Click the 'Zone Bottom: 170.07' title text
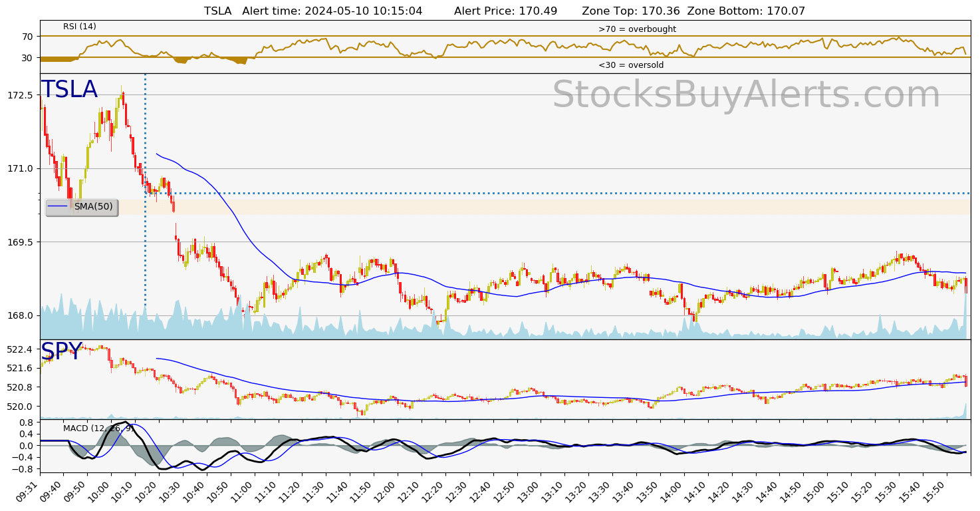980x511 pixels. tap(746, 11)
